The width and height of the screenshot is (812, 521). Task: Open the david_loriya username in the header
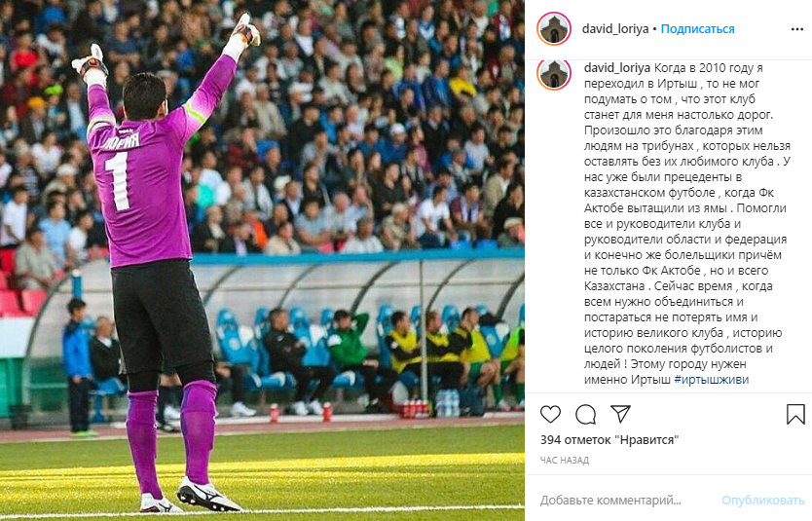pyautogui.click(x=615, y=29)
